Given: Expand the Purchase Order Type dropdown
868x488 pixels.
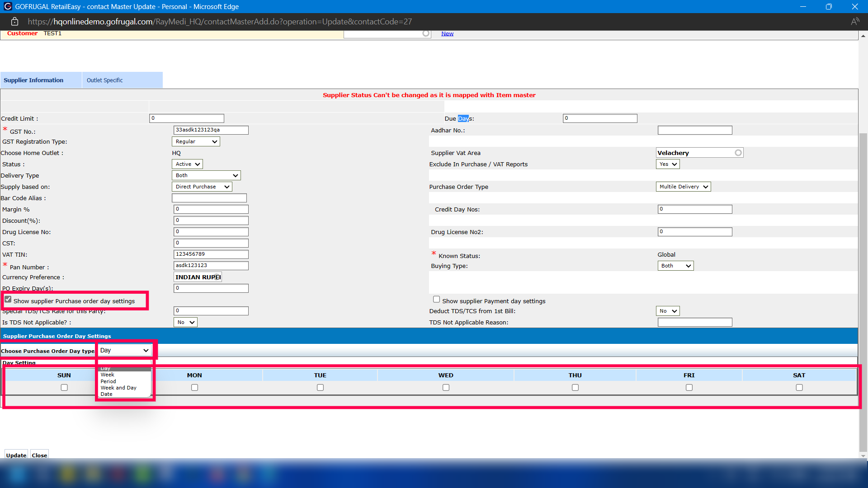Looking at the screenshot, I should pyautogui.click(x=683, y=187).
